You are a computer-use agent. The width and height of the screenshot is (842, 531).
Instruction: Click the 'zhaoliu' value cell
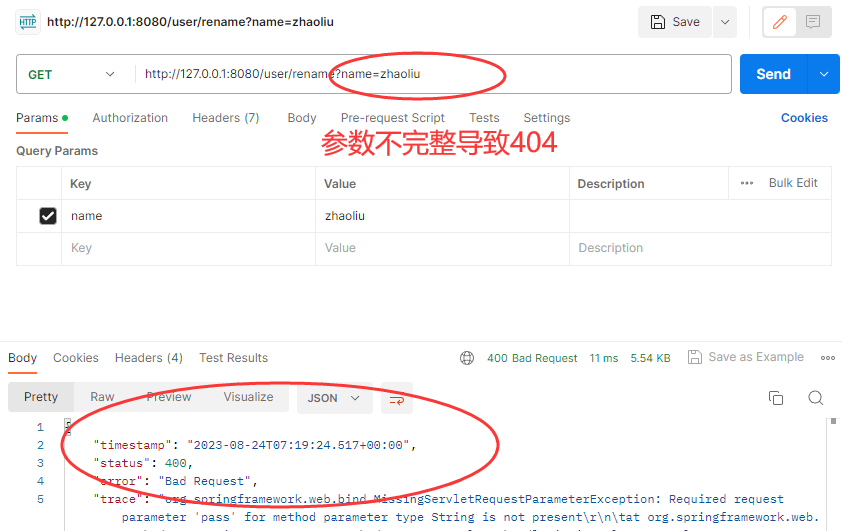coord(442,216)
